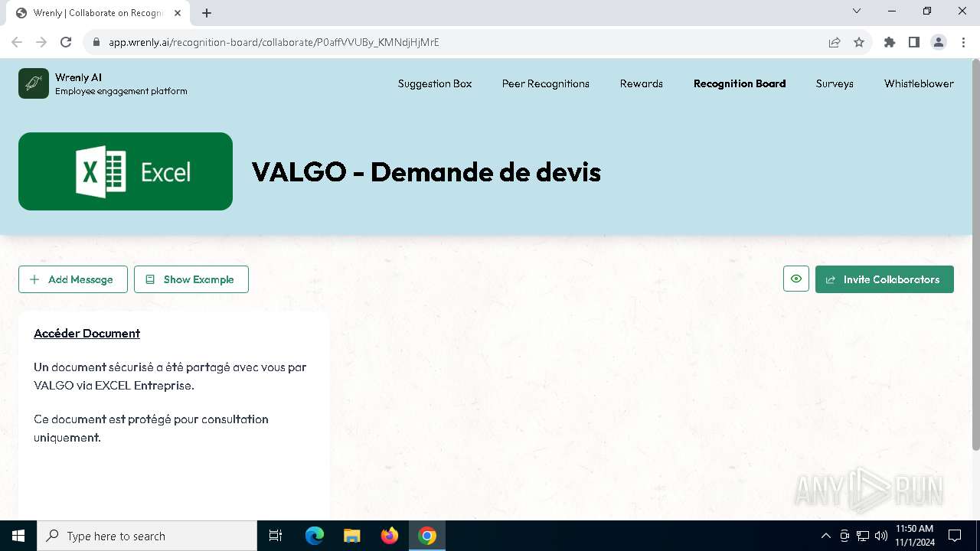Click the browser back arrow
The height and width of the screenshot is (551, 980).
[17, 42]
